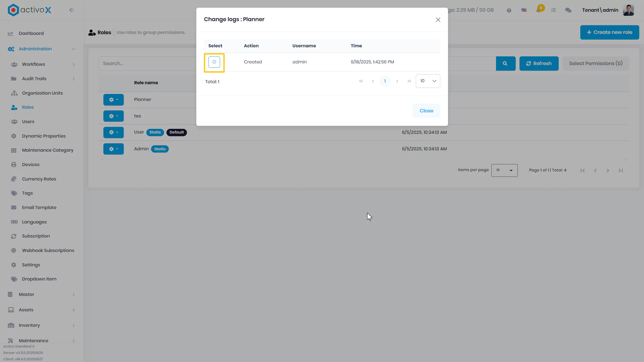
Task: Click the Username column header in dialog
Action: pyautogui.click(x=304, y=46)
